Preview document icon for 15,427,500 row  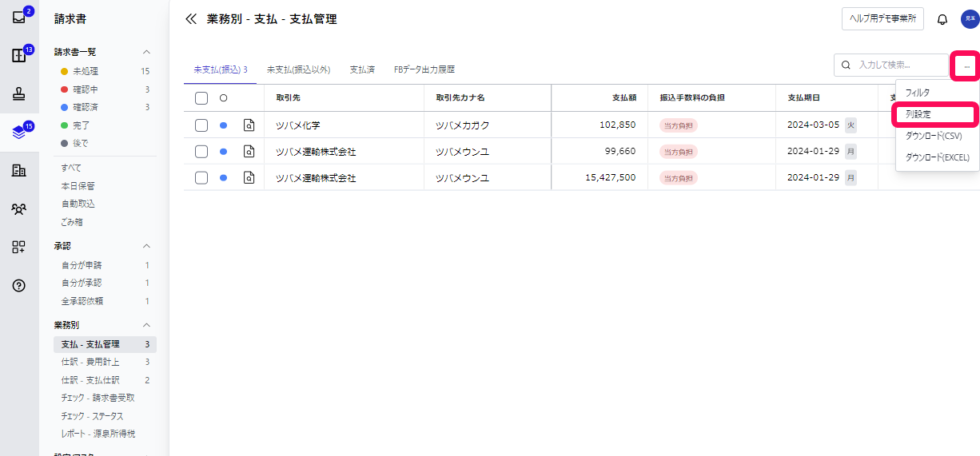pyautogui.click(x=249, y=178)
